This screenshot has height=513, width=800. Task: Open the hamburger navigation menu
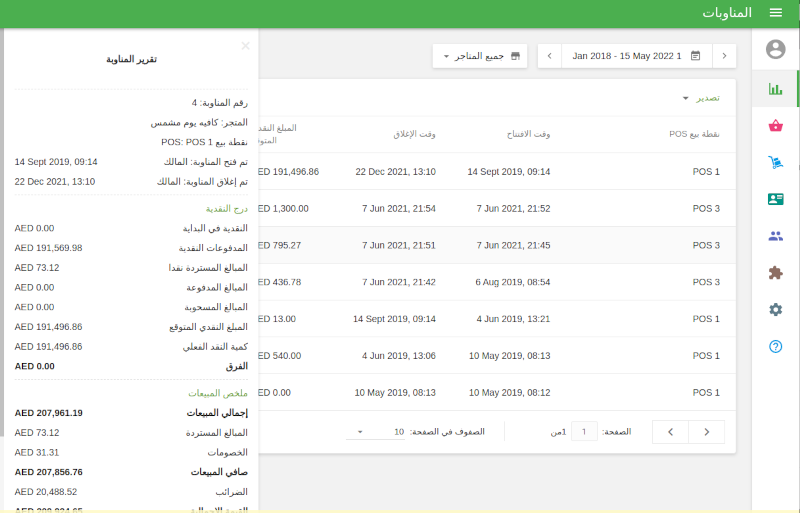(x=776, y=13)
